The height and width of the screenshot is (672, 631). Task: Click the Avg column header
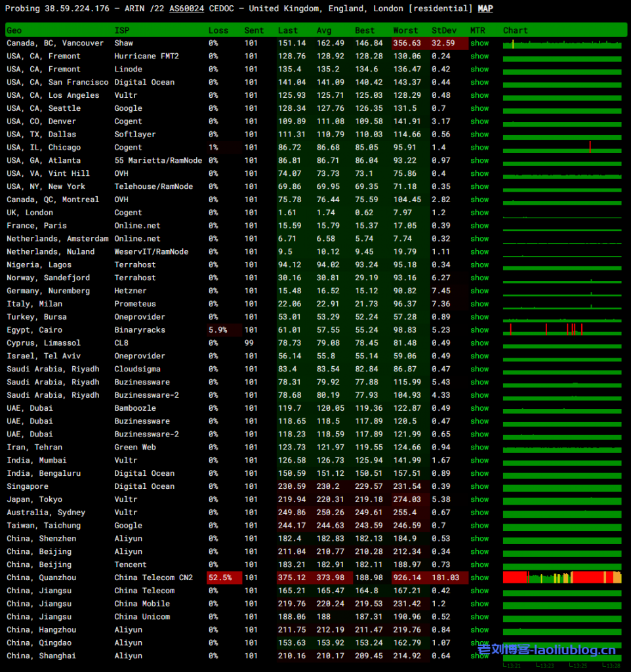[x=324, y=31]
